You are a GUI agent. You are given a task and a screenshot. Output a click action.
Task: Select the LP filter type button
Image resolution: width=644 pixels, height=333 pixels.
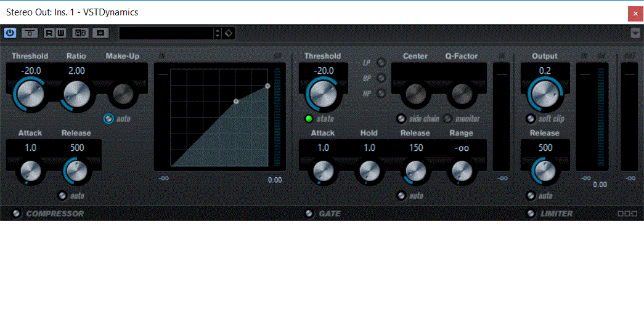click(381, 63)
